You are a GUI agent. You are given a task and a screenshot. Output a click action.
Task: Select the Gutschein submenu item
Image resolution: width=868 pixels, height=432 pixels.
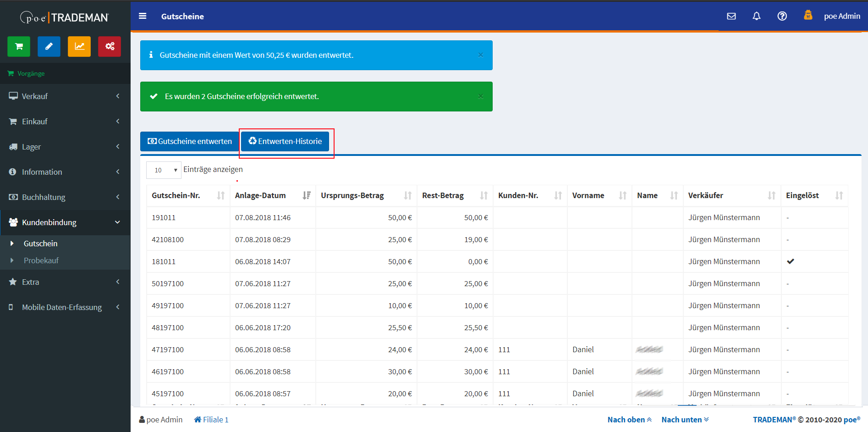(40, 244)
